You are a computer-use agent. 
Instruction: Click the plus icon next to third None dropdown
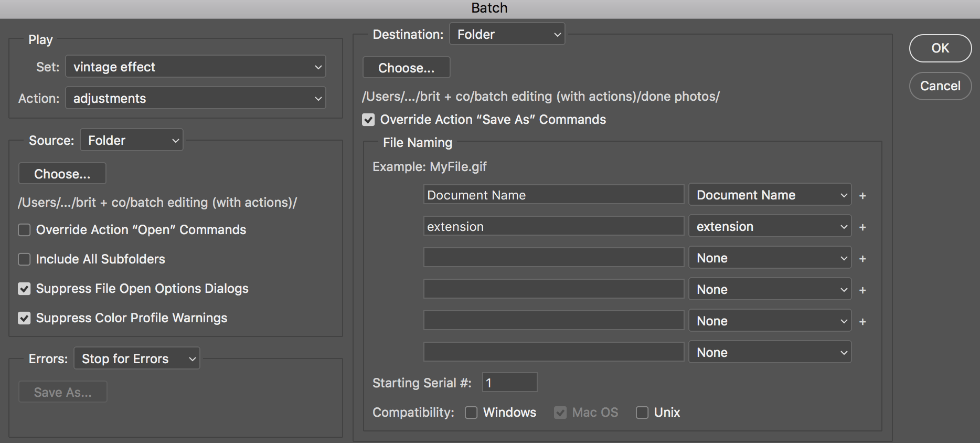[x=862, y=322]
